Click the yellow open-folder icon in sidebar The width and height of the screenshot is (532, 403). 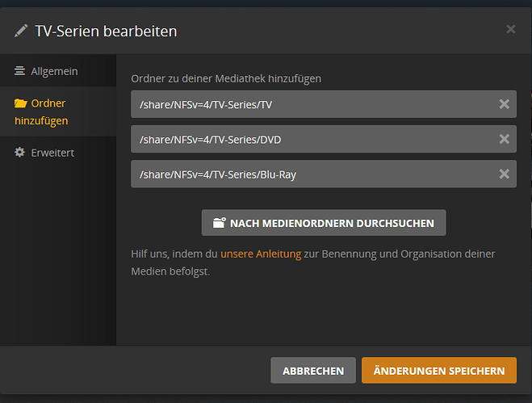point(21,103)
